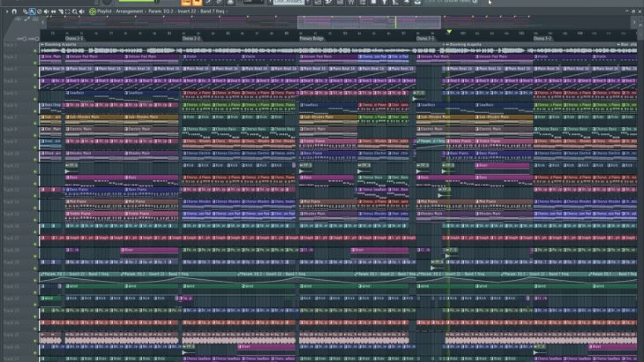Select first Unison Pad Main clip title on Track 2
Viewport: 644px width, 362px height.
(x=84, y=57)
